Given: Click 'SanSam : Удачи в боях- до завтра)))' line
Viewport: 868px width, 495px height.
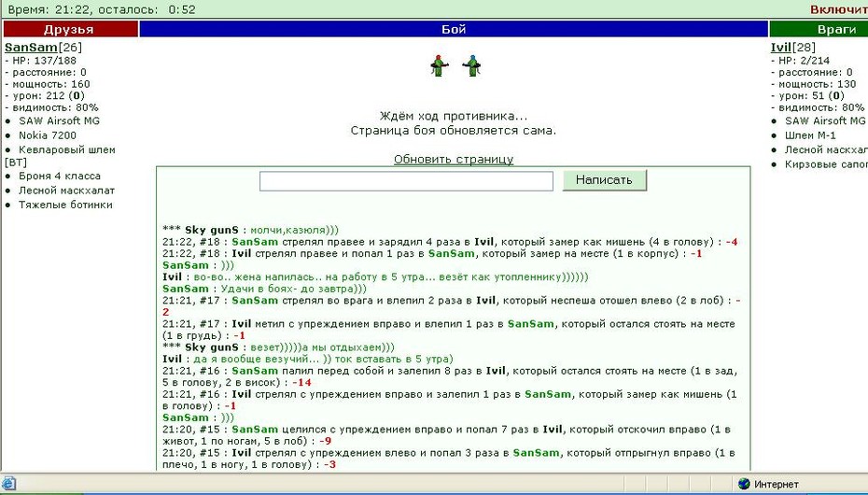Looking at the screenshot, I should (x=264, y=289).
